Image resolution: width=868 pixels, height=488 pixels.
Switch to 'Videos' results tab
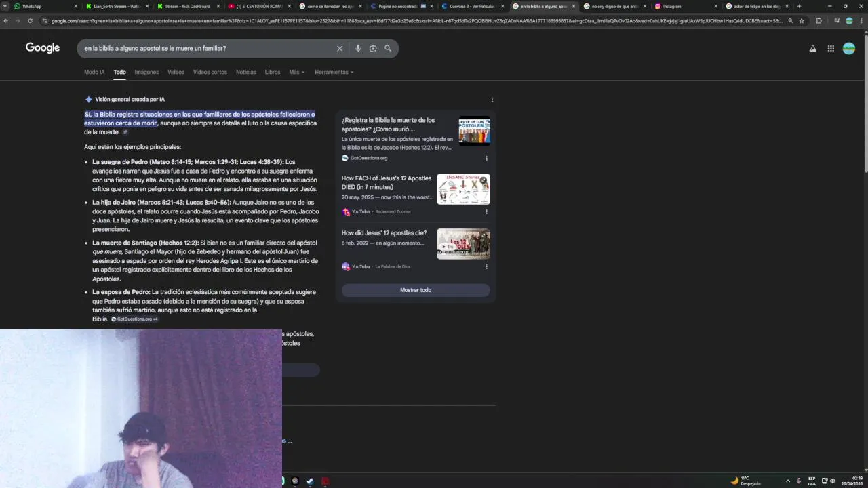(x=176, y=72)
